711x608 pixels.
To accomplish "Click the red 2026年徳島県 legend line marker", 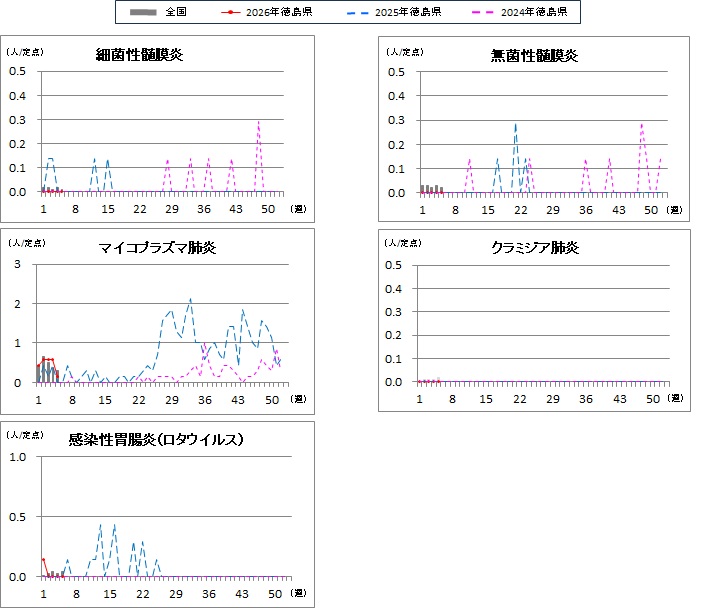I will pos(231,13).
